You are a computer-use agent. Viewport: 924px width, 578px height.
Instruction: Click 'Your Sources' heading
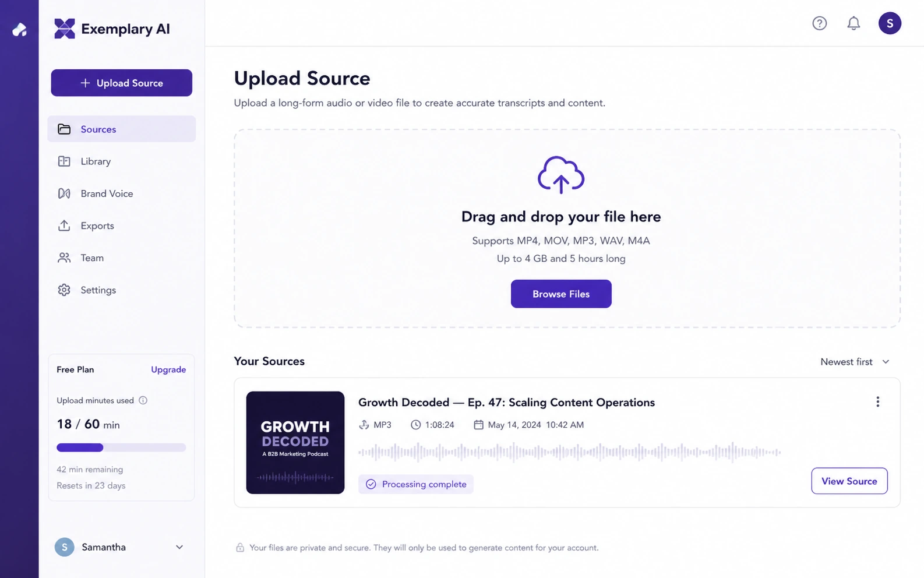[269, 361]
